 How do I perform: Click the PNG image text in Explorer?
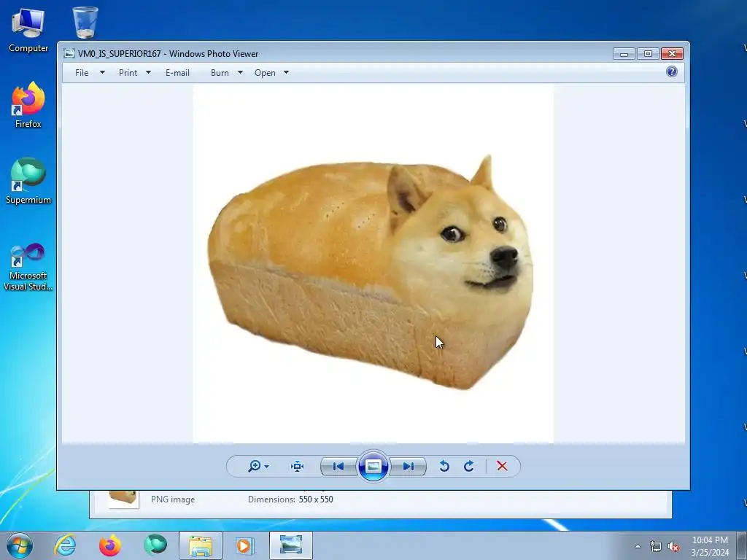[173, 499]
